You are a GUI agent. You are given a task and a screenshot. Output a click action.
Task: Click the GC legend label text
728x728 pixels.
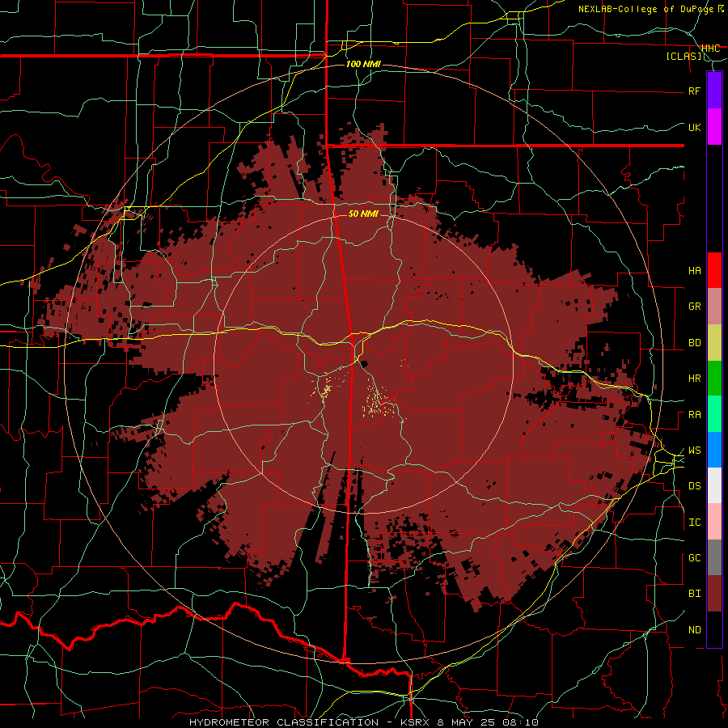694,558
